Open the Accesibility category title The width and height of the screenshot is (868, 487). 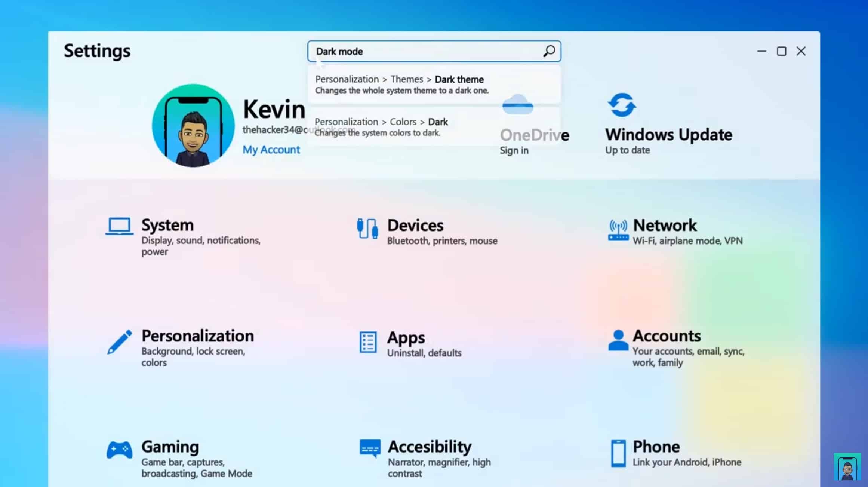[430, 447]
